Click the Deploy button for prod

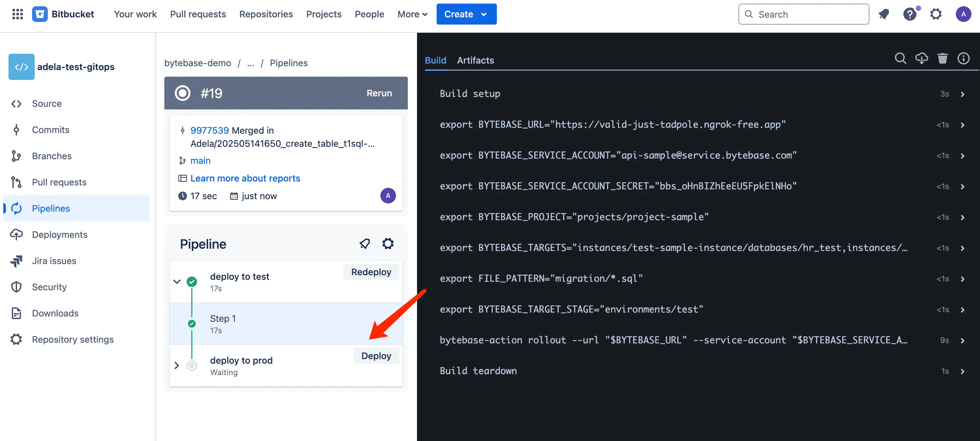click(376, 356)
